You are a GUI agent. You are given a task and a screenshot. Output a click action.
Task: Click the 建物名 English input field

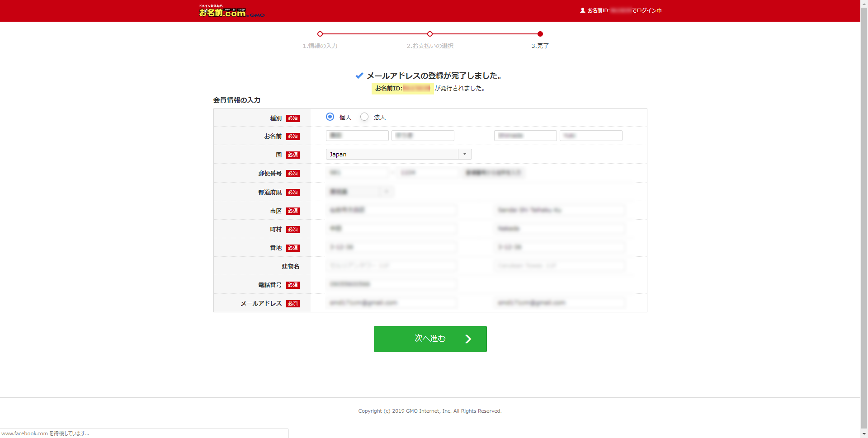click(x=560, y=266)
